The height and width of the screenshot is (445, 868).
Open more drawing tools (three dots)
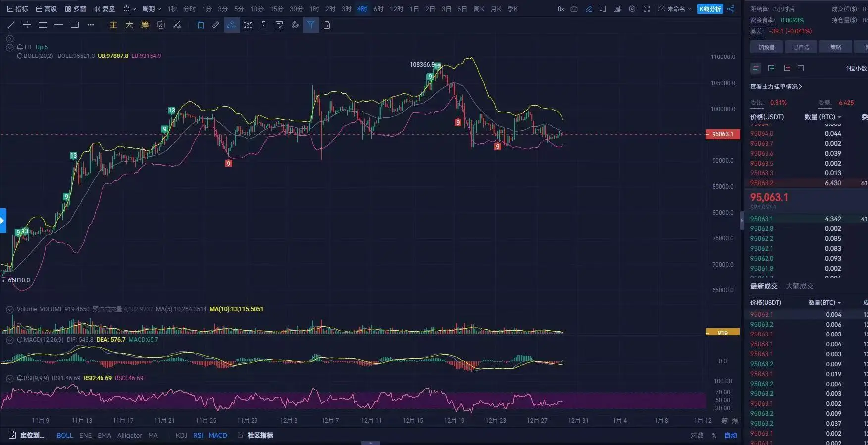[x=91, y=25]
